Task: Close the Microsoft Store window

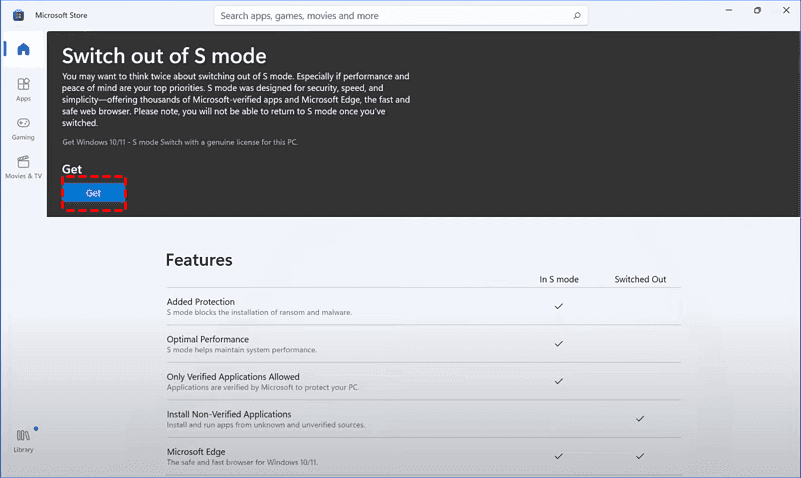Action: coord(787,10)
